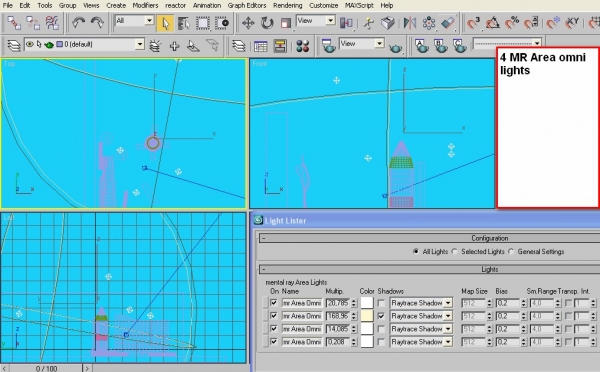Click the Undo arrow icon
This screenshot has height=372, width=600.
coord(78,23)
